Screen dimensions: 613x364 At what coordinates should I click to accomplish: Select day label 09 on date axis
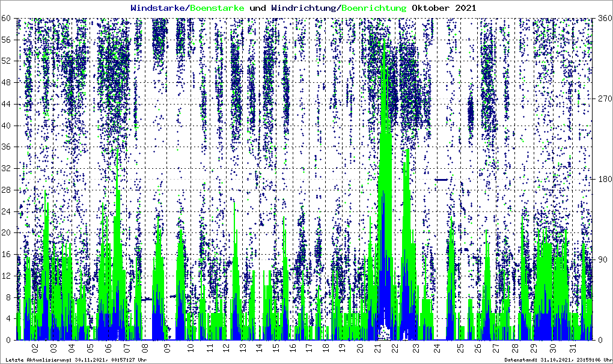(x=167, y=347)
